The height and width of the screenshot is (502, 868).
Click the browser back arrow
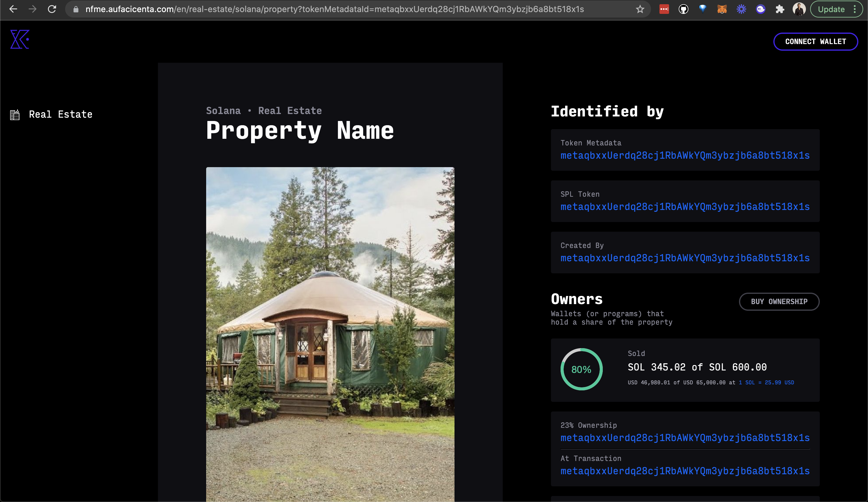coord(13,9)
